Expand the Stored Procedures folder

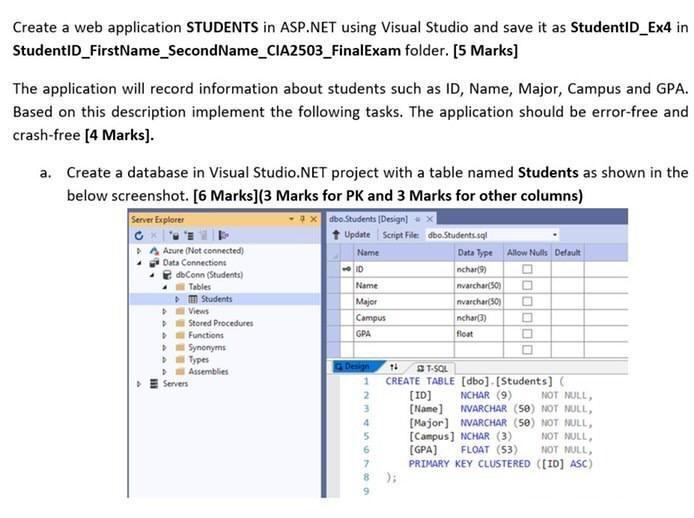click(x=164, y=324)
